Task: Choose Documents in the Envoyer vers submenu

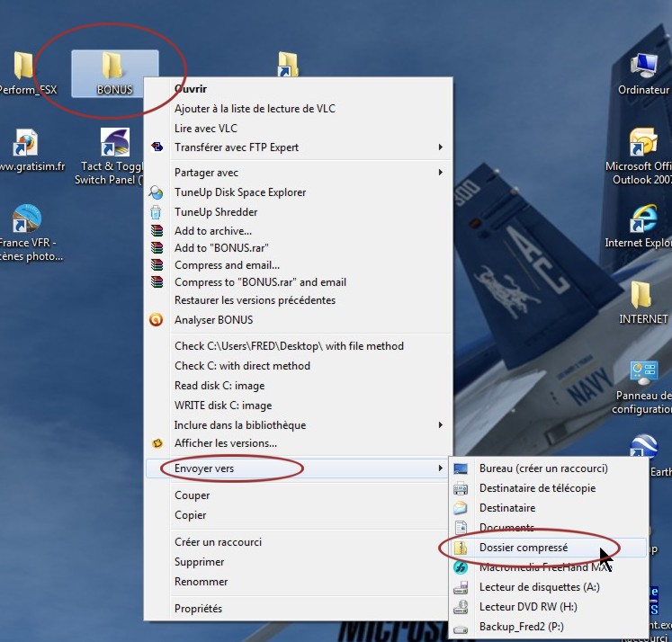Action: click(x=506, y=528)
